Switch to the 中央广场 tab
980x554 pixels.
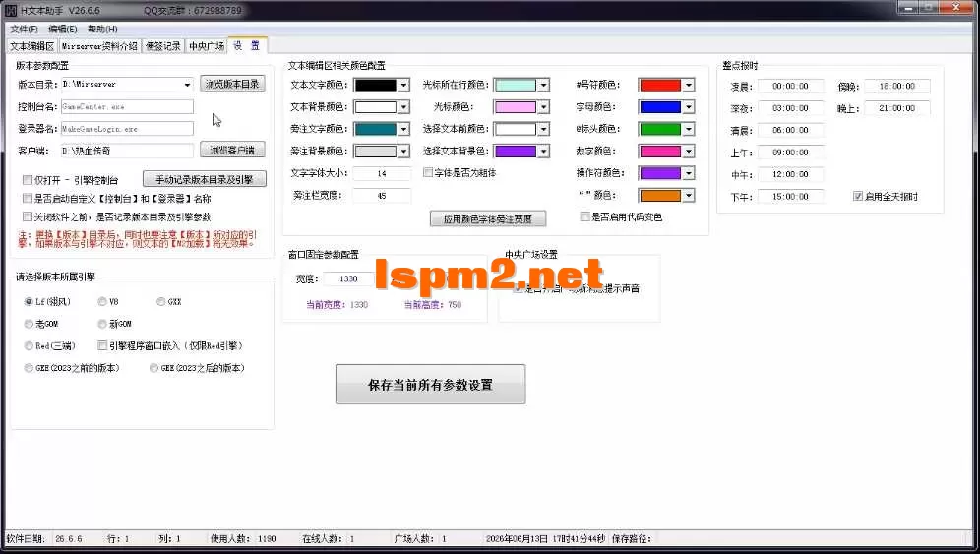[207, 46]
